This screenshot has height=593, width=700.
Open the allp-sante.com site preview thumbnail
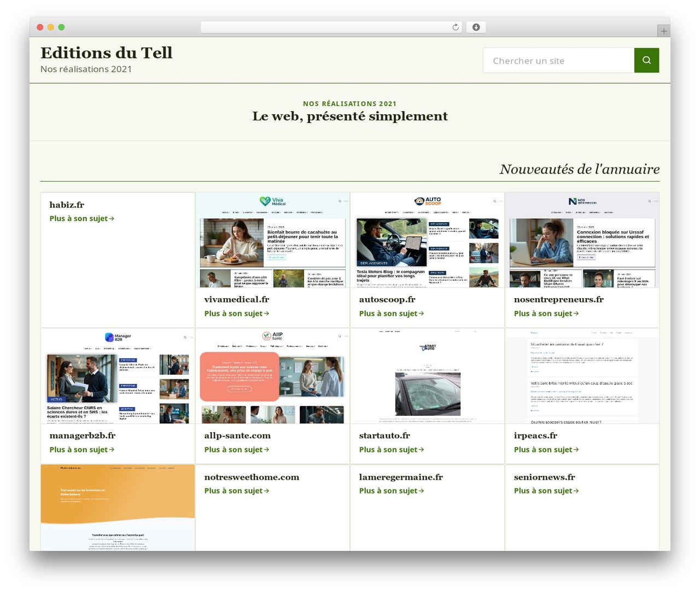[x=272, y=376]
